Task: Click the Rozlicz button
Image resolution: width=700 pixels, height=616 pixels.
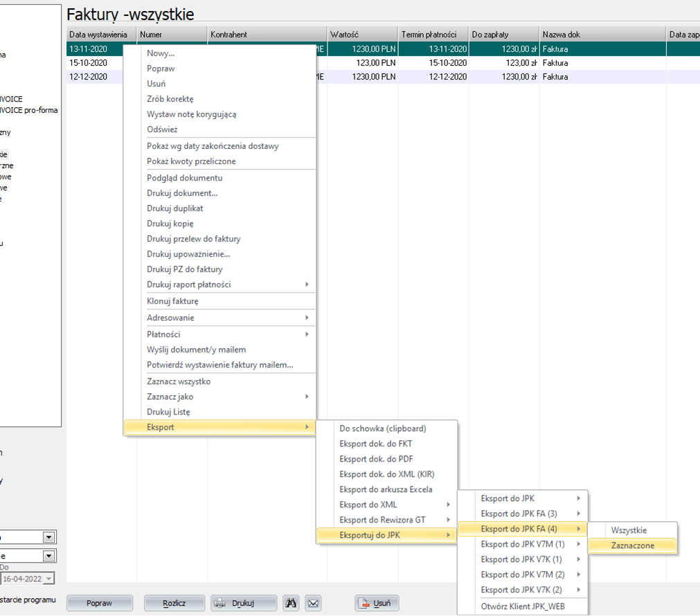Action: click(174, 603)
